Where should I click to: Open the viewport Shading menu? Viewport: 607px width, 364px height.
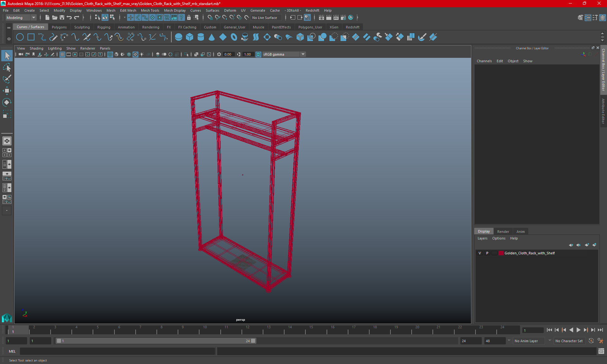tap(36, 48)
